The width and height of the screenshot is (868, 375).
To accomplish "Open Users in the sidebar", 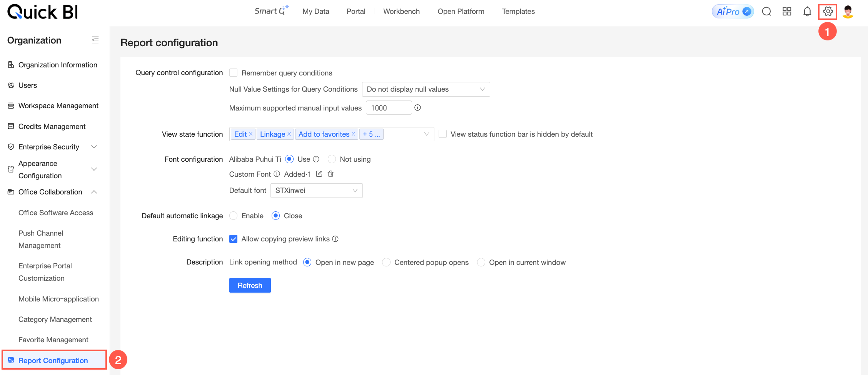I will [x=28, y=85].
